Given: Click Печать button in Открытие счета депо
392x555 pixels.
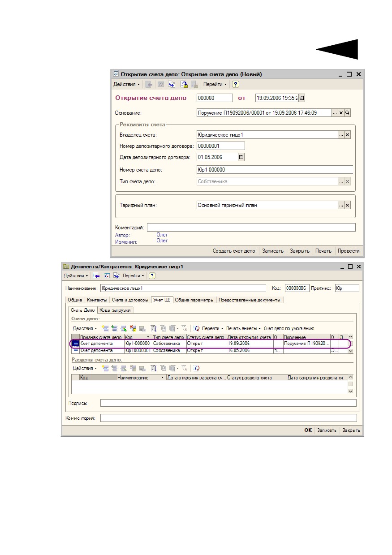Looking at the screenshot, I should tap(323, 251).
